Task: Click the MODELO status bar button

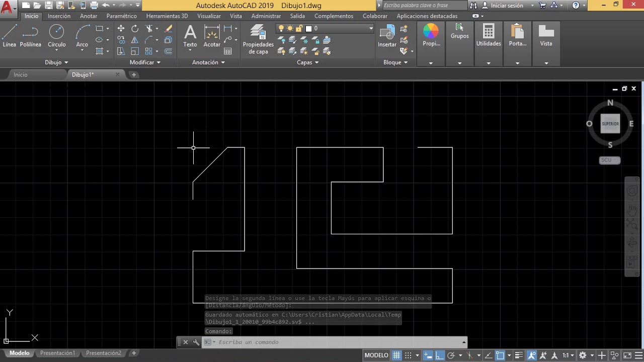Action: click(376, 355)
